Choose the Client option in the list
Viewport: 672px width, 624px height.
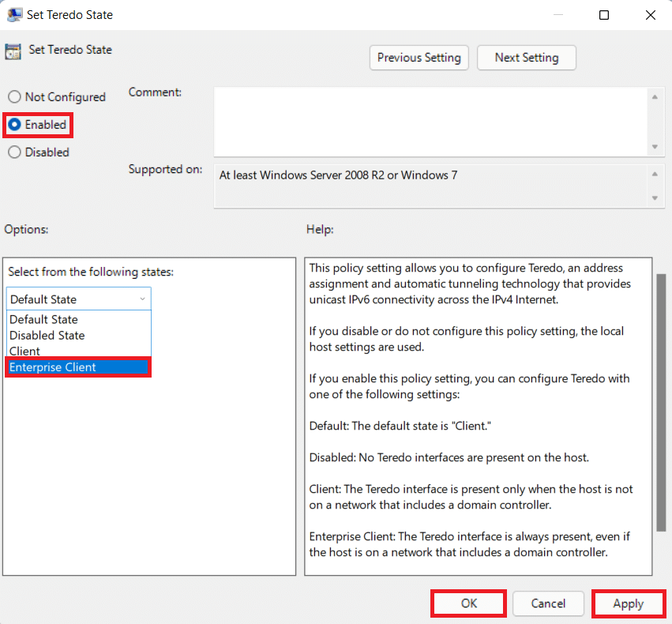click(25, 351)
